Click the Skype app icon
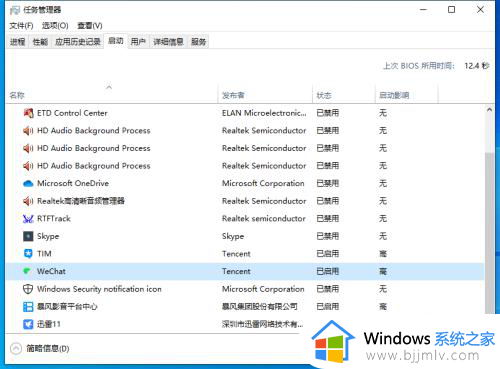 (28, 236)
